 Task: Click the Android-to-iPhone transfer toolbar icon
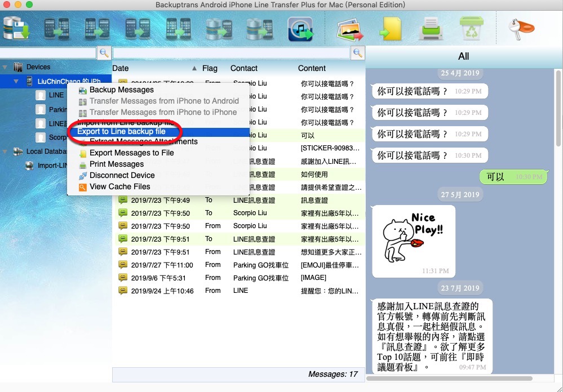(56, 29)
